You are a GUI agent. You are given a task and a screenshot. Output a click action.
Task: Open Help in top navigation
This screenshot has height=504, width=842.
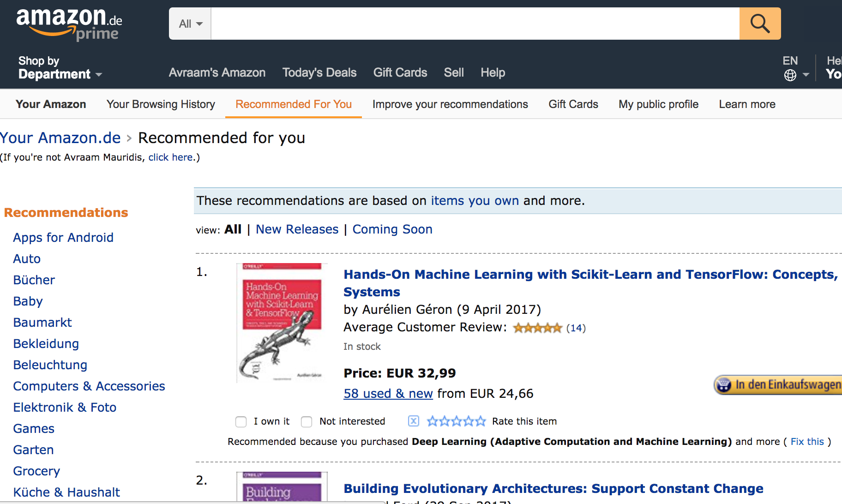click(493, 72)
